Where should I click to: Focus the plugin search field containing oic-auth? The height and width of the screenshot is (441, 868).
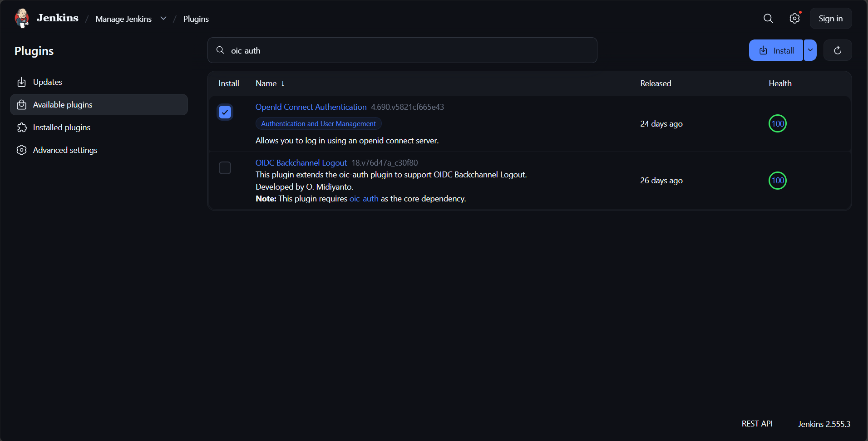402,50
